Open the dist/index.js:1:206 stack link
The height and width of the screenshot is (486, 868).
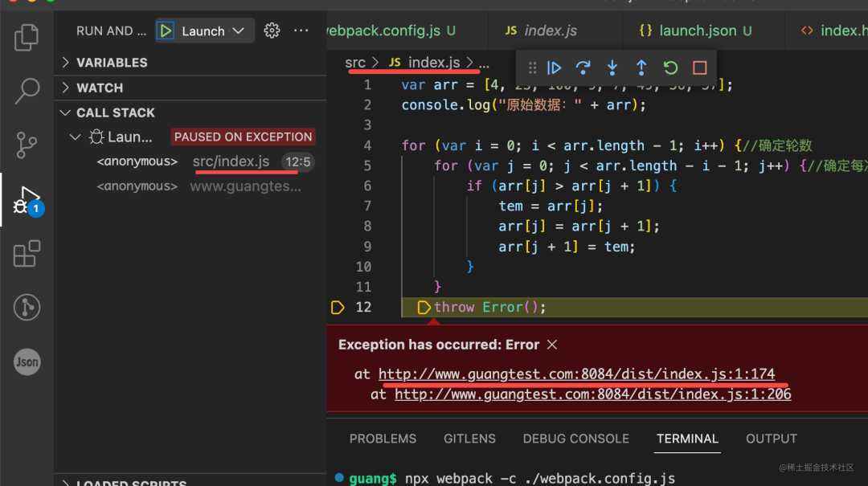592,394
